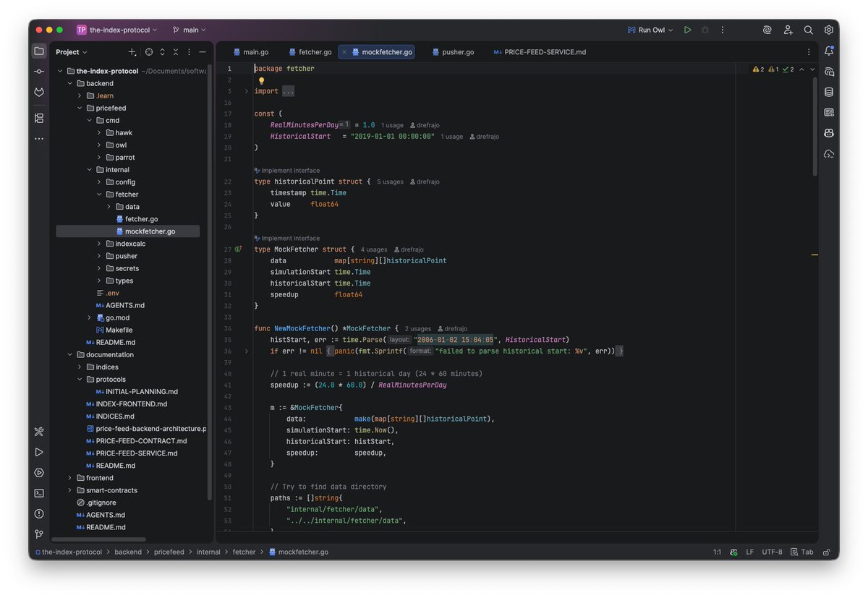Open the Notifications bell
Image resolution: width=868 pixels, height=598 pixels.
(x=829, y=51)
